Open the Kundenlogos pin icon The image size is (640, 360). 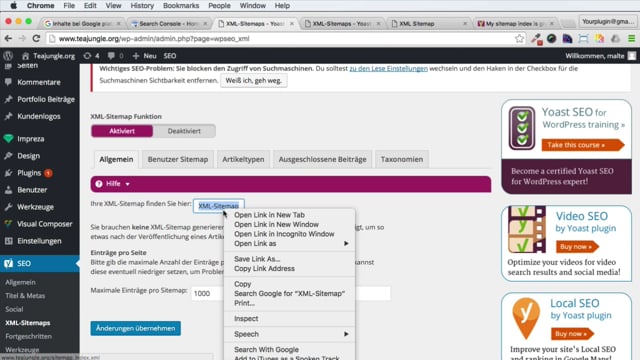[8, 116]
